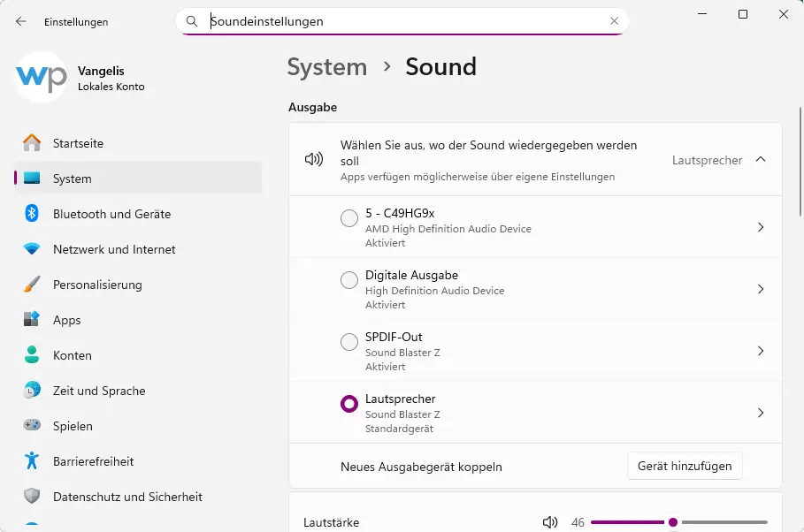Open details for Digitale Ausgabe via chevron
Viewport: 804px width, 532px height.
(760, 288)
